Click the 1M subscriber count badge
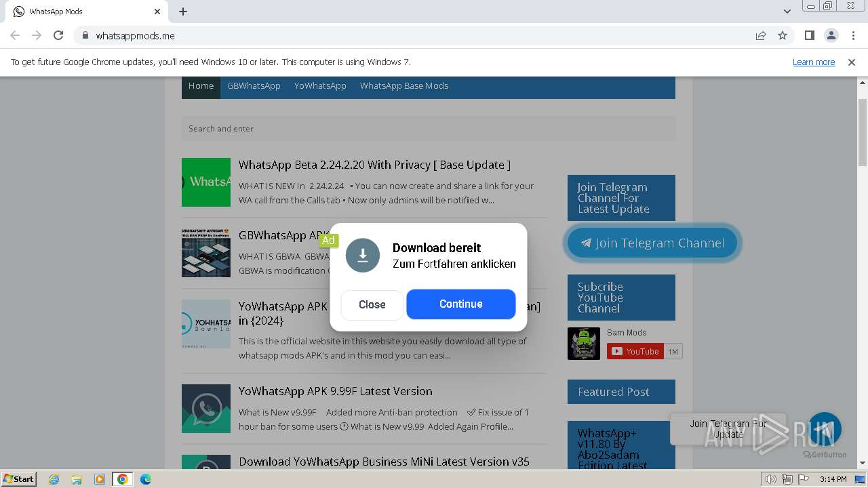 tap(673, 351)
